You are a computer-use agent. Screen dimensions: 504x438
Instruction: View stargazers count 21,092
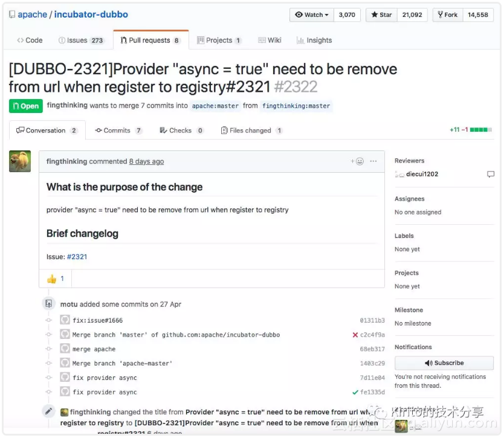(412, 14)
